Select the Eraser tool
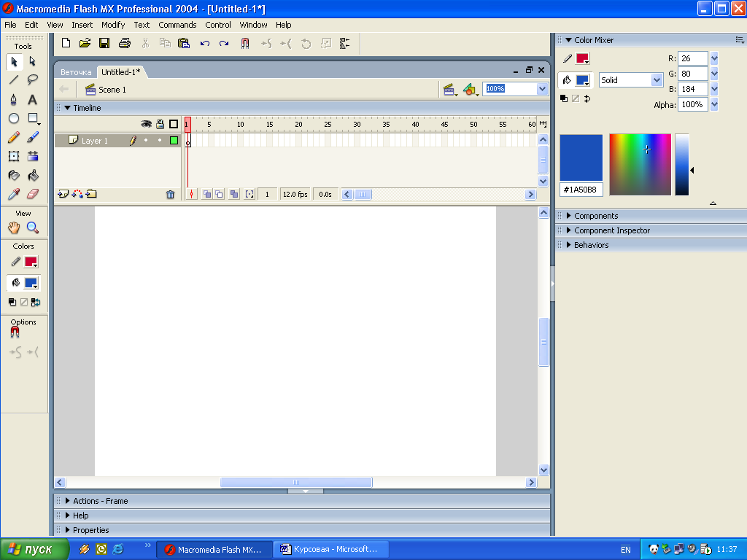This screenshot has height=560, width=747. (32, 194)
